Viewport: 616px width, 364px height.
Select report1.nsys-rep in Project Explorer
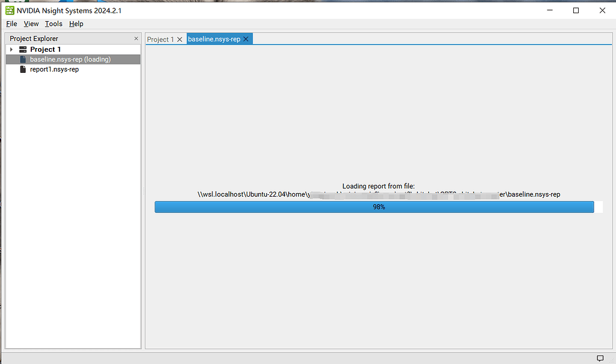[54, 69]
